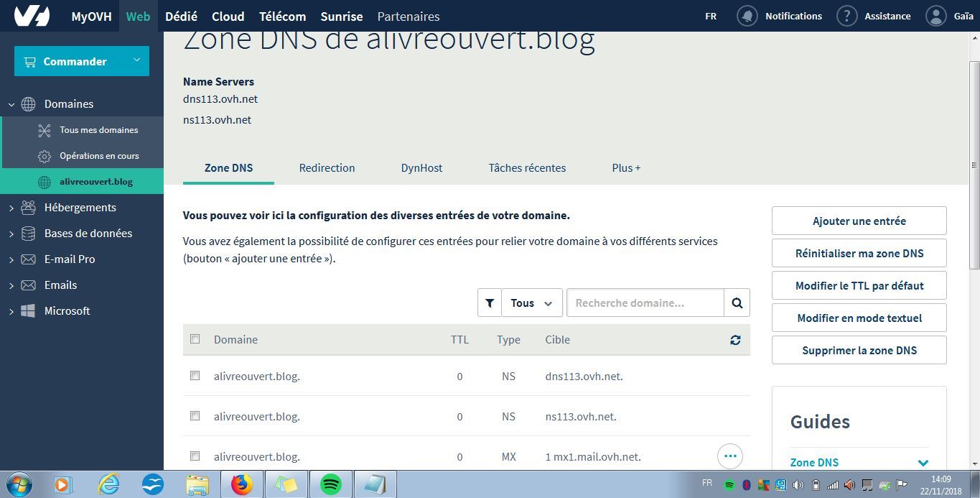The height and width of the screenshot is (498, 980).
Task: Focus the Recherche domaine search field
Action: click(x=645, y=303)
